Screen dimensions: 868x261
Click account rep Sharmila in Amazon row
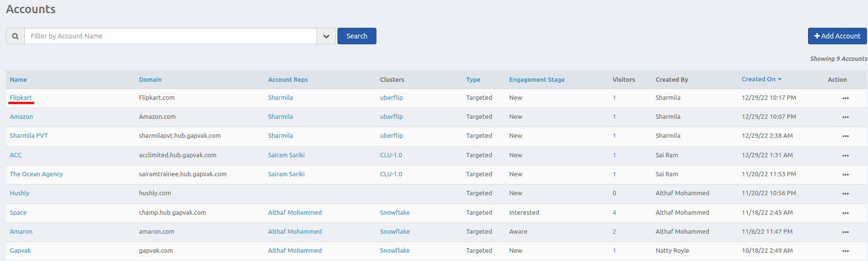[280, 117]
